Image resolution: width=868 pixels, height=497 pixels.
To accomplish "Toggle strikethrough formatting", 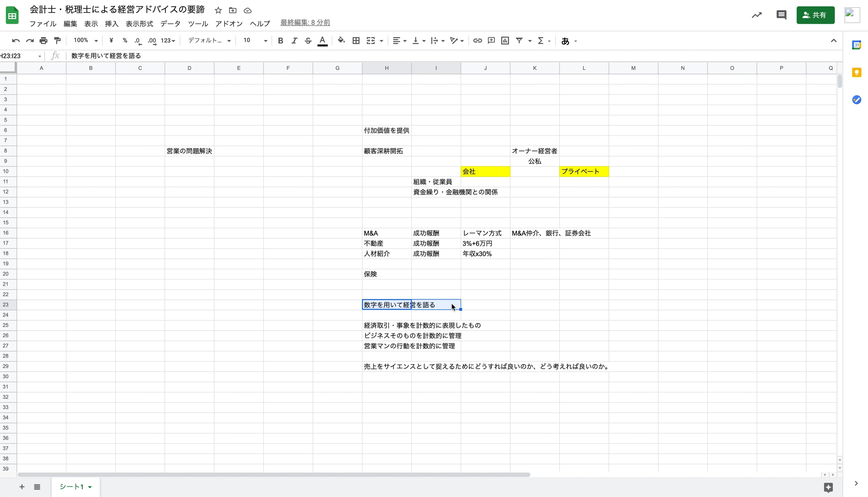I will point(308,40).
